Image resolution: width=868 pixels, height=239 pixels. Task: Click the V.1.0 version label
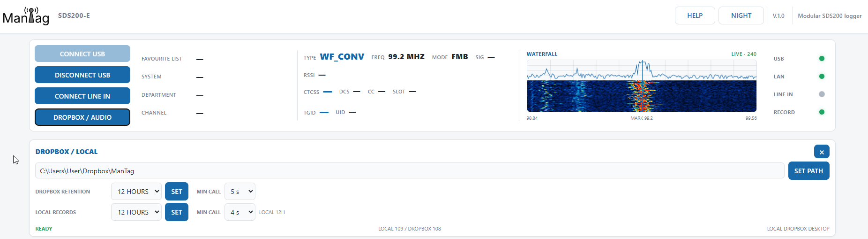pyautogui.click(x=778, y=15)
